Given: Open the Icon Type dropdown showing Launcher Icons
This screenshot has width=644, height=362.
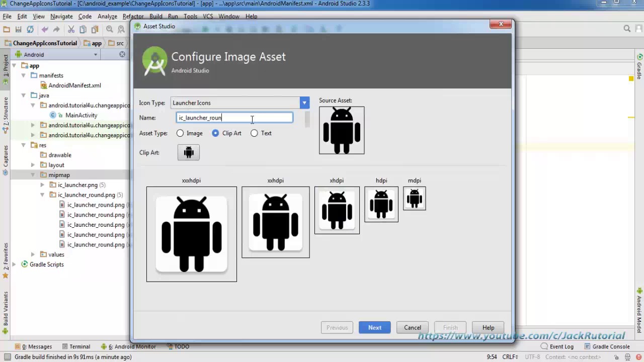Looking at the screenshot, I should coord(304,103).
